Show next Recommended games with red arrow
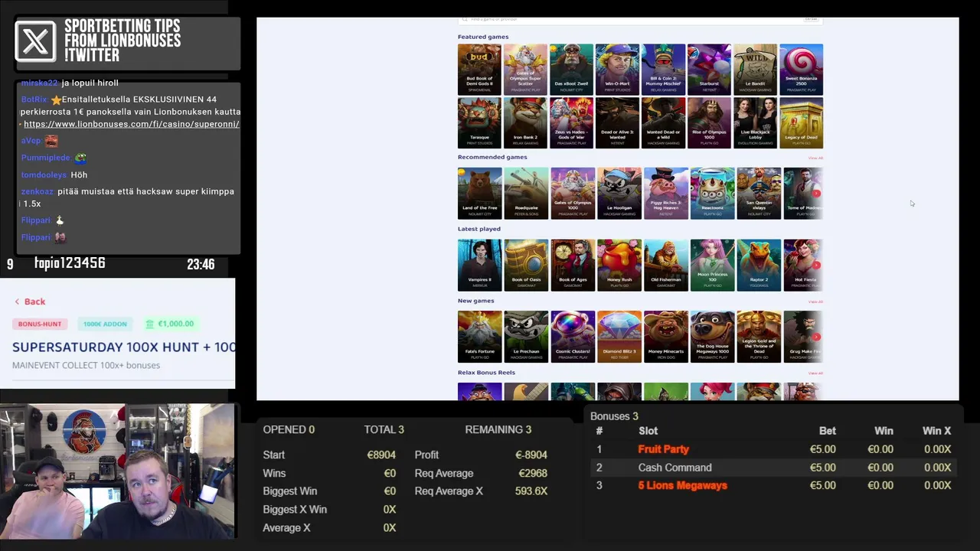Screen dimensions: 980x551 pos(816,193)
